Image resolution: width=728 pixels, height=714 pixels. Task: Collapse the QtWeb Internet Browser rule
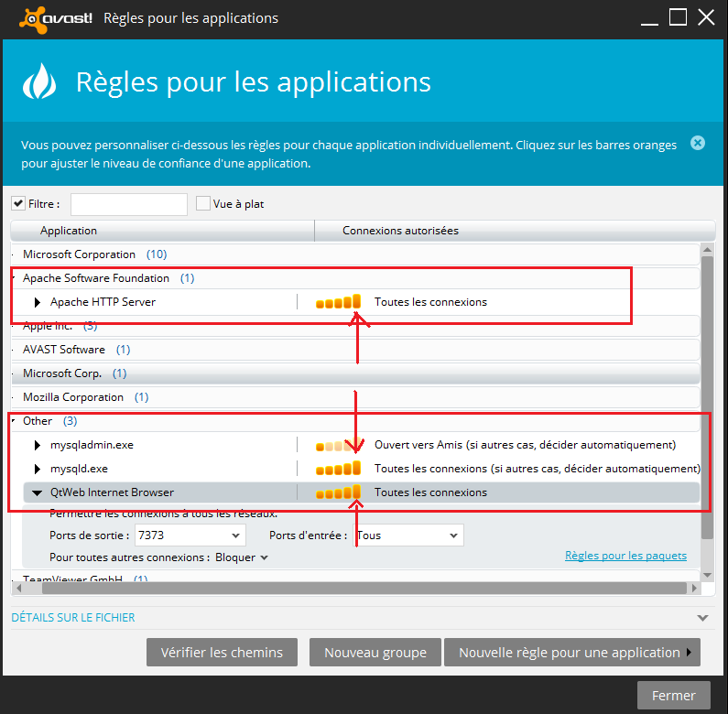pos(38,493)
